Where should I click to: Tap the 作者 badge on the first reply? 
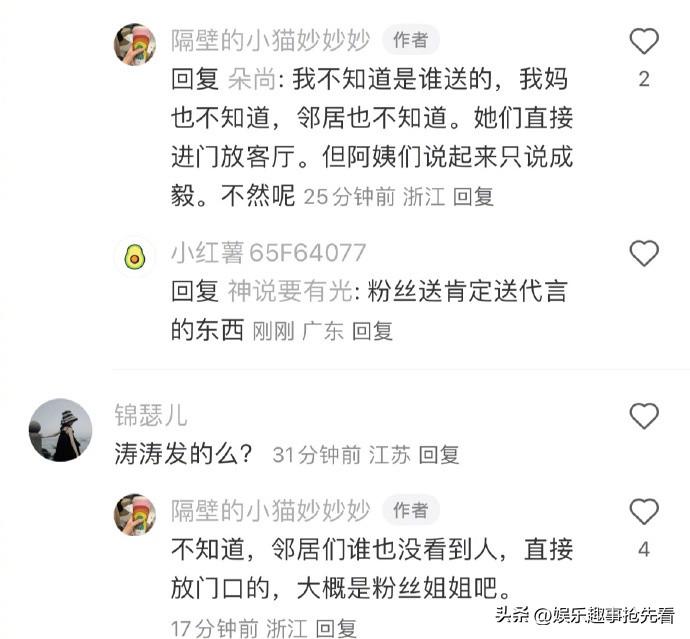click(411, 40)
